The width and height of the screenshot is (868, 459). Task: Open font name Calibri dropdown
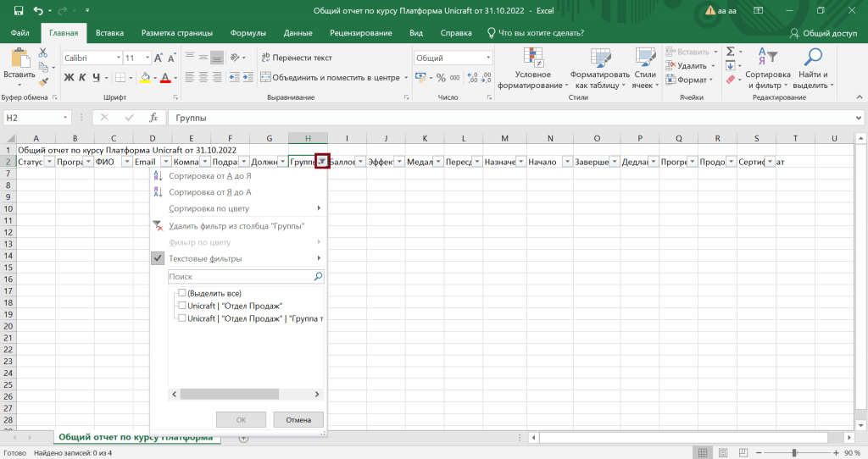tap(119, 58)
